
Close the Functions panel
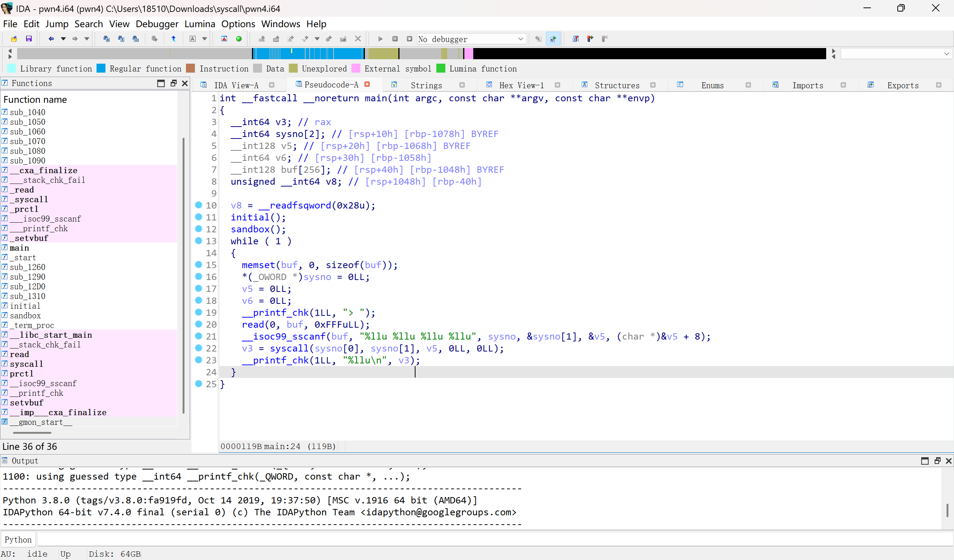pos(185,83)
